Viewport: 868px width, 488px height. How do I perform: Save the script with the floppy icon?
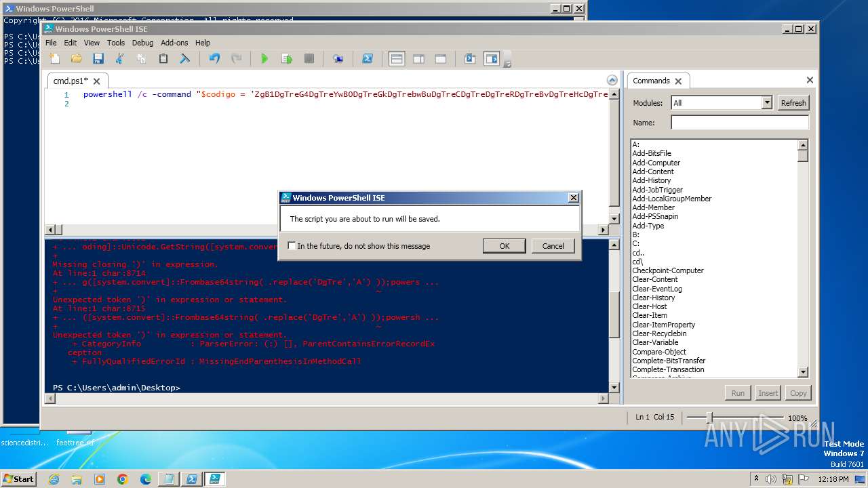click(x=98, y=59)
